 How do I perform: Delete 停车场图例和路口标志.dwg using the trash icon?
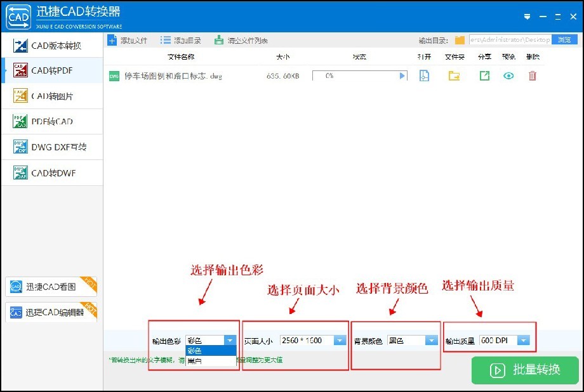coord(531,75)
